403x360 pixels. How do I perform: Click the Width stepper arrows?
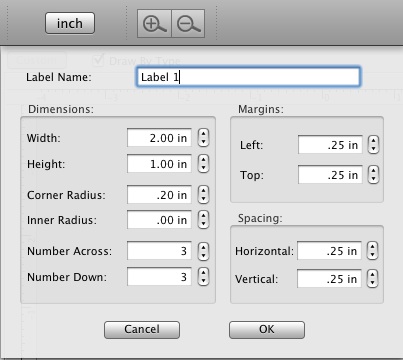pos(203,138)
